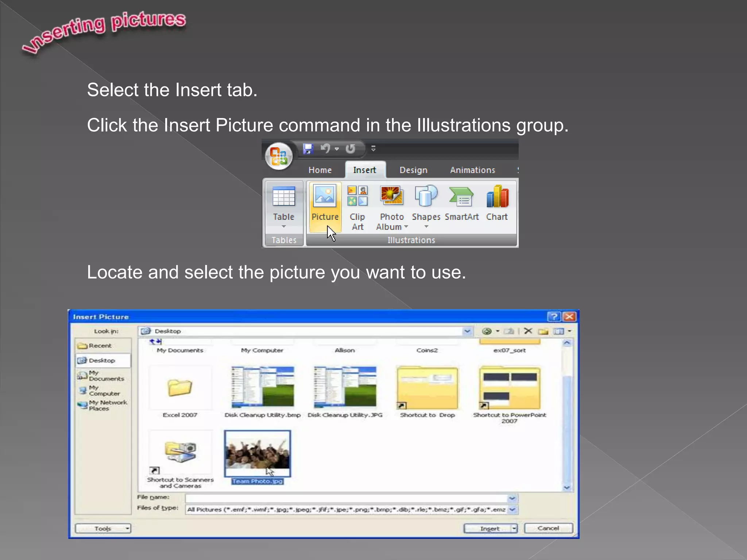Click the Coins2 item label
Image resolution: width=747 pixels, height=560 pixels.
(427, 350)
